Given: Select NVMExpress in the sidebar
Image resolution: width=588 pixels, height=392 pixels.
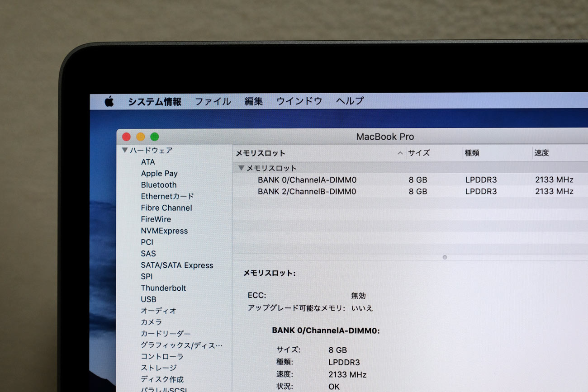Looking at the screenshot, I should [x=164, y=231].
